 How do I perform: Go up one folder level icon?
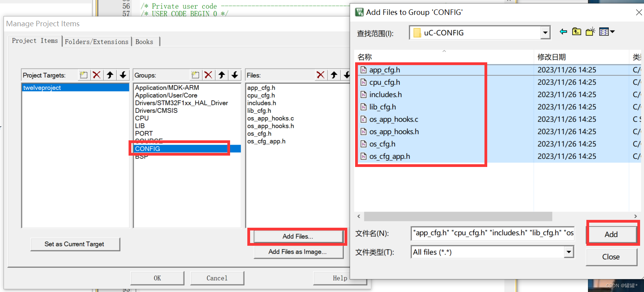coord(577,32)
